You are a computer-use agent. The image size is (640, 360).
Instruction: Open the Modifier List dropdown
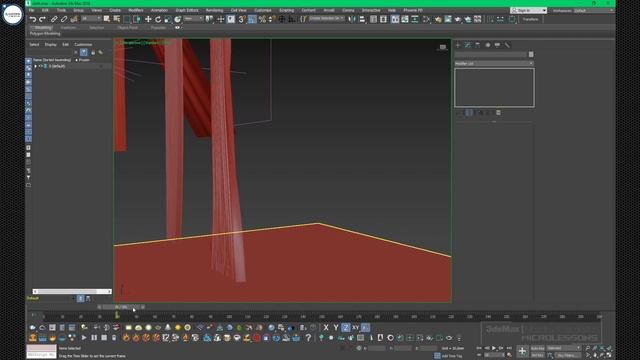click(494, 64)
